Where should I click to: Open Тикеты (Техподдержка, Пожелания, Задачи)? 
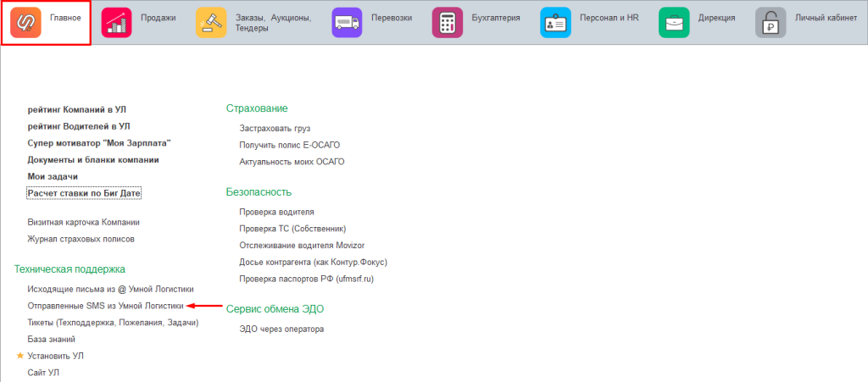pos(113,322)
